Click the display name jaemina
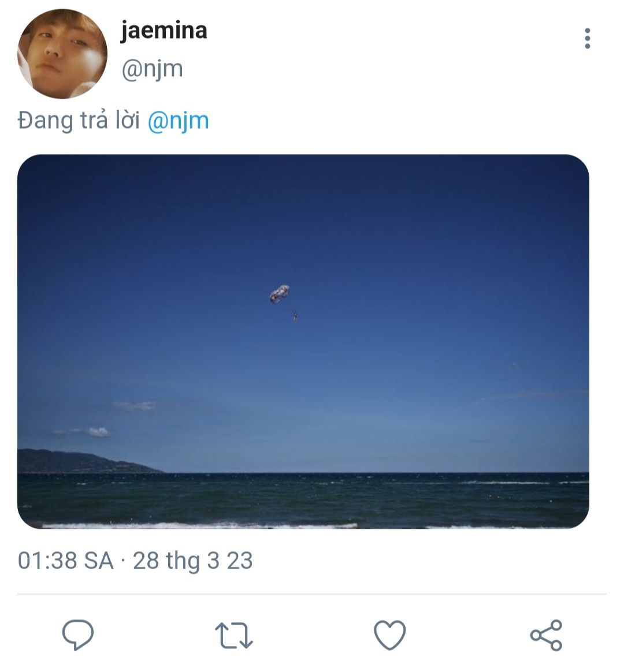Screen dimensions: 624x672 (164, 31)
